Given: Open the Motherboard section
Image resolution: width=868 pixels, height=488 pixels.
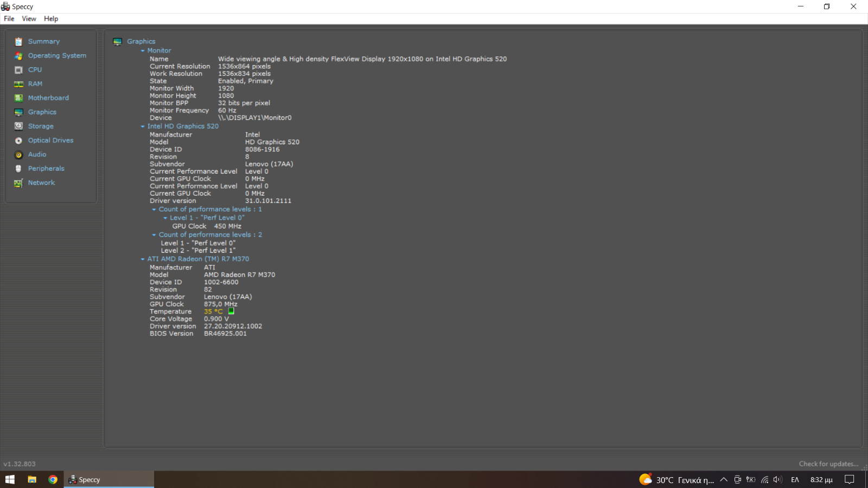Looking at the screenshot, I should click(x=48, y=98).
